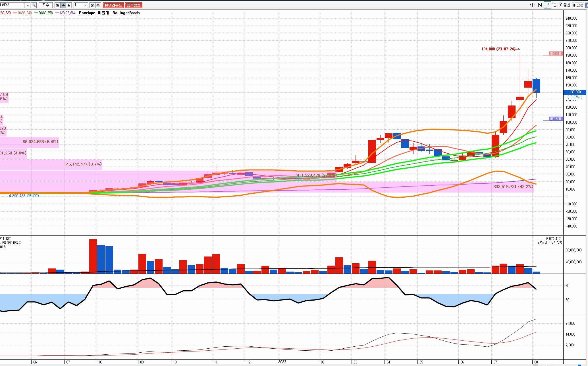Screen dimensions: 588x366
Task: Open chart settings gear icon
Action: (98, 5)
